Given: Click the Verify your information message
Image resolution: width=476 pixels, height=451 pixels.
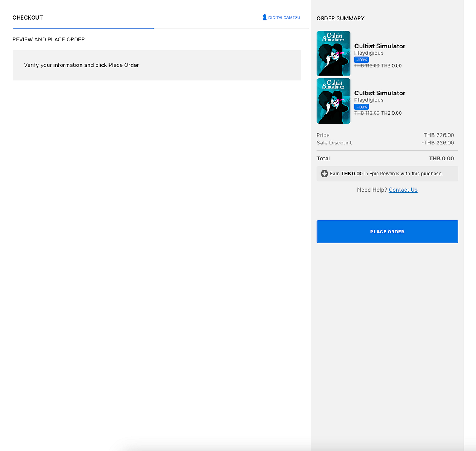Looking at the screenshot, I should coord(81,65).
